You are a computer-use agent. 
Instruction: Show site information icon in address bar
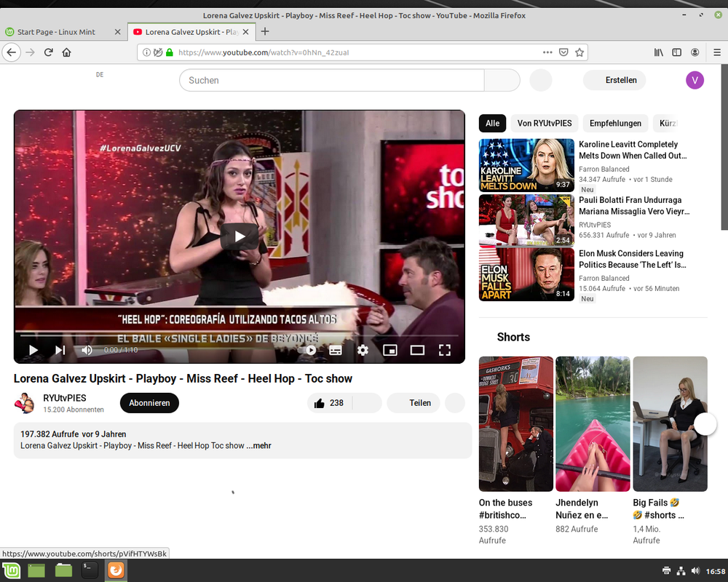pyautogui.click(x=146, y=52)
